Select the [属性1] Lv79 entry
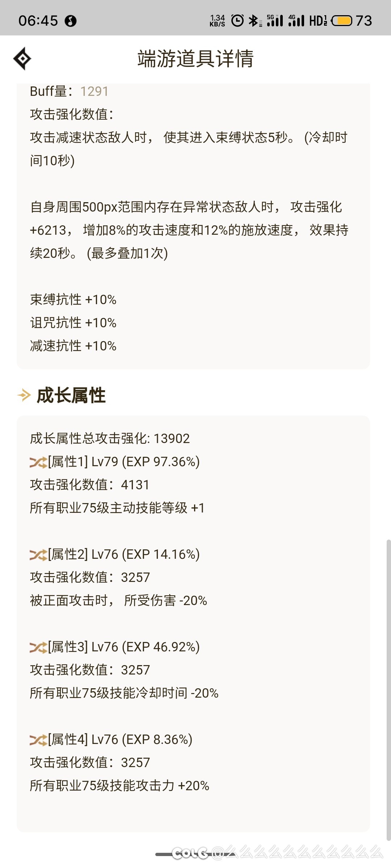The width and height of the screenshot is (391, 868). (x=123, y=462)
